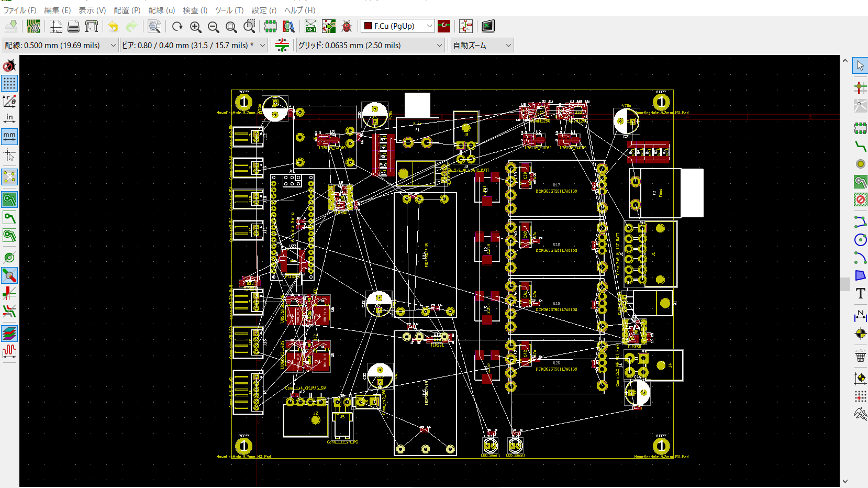
Task: Open 配線 (u) menu
Action: 162,10
